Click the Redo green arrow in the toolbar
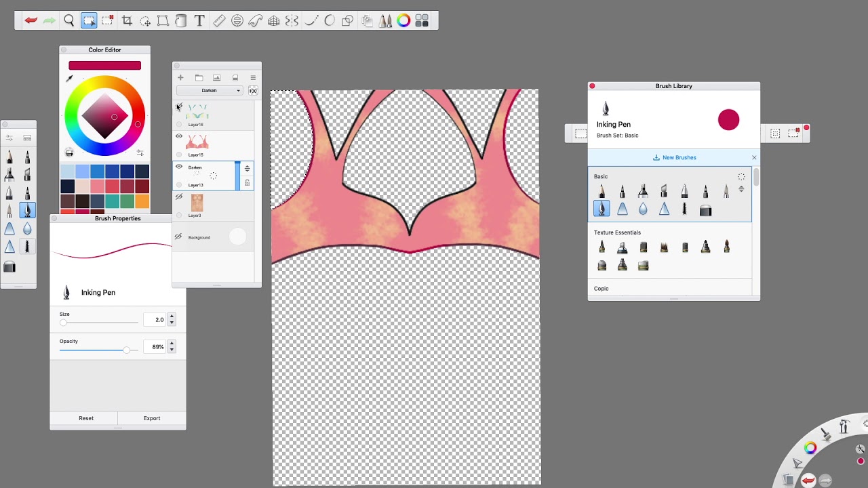 (50, 21)
